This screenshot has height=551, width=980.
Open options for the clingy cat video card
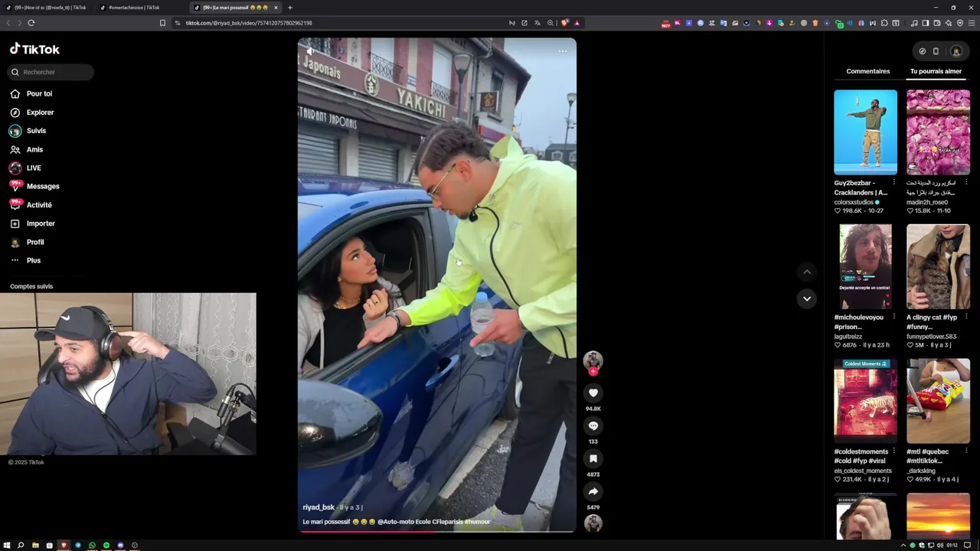[966, 317]
